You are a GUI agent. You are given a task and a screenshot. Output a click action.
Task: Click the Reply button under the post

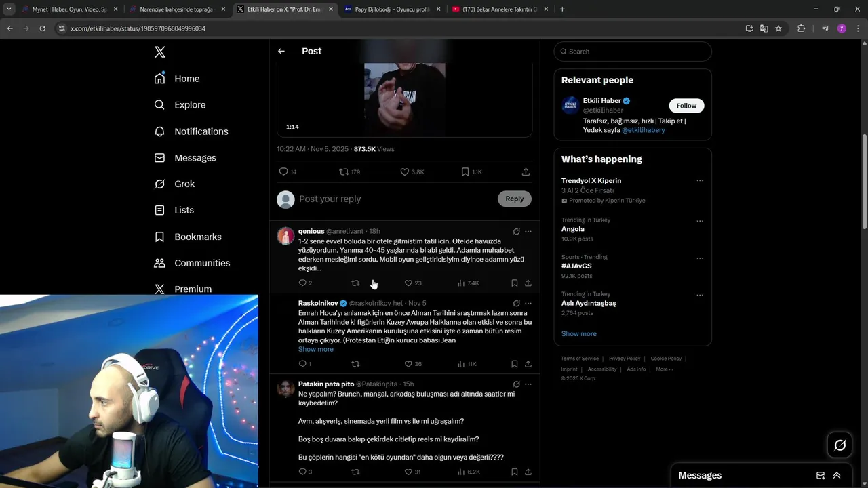[515, 199]
